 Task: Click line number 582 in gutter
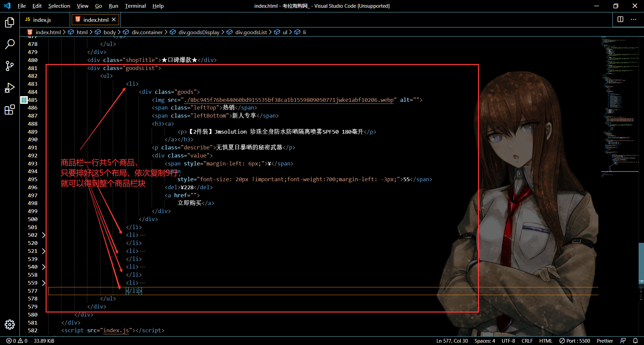(33, 330)
